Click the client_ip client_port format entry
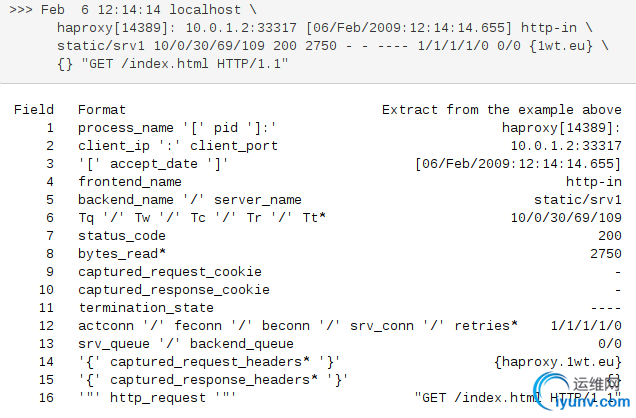The image size is (636, 418). point(163,146)
